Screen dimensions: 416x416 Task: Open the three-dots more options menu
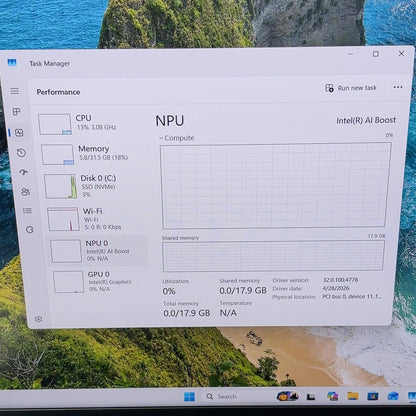[x=398, y=87]
